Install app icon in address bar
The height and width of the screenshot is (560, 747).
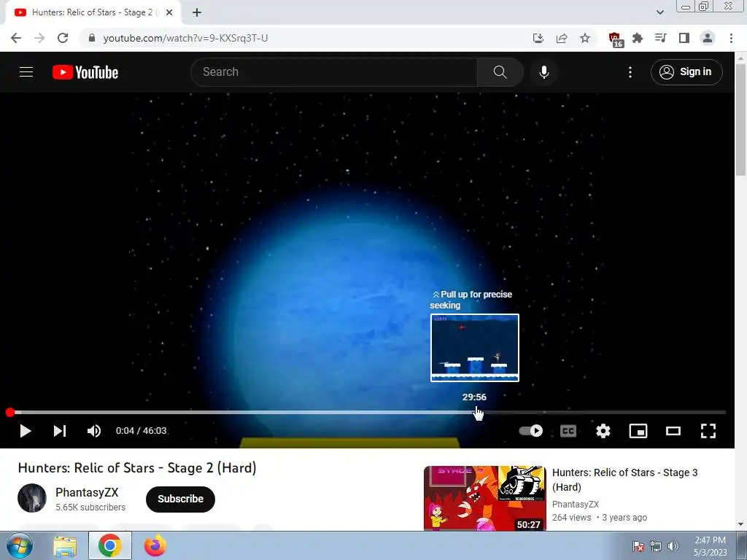pyautogui.click(x=538, y=38)
